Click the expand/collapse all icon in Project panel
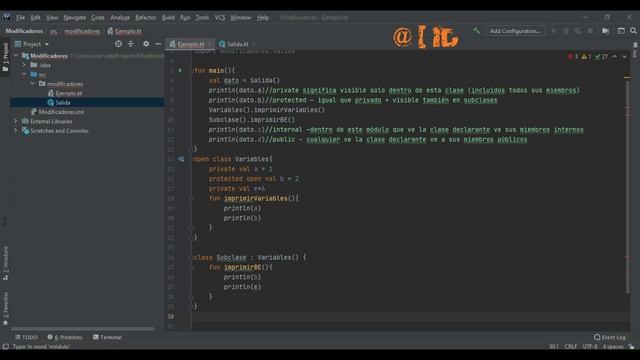 coord(131,44)
